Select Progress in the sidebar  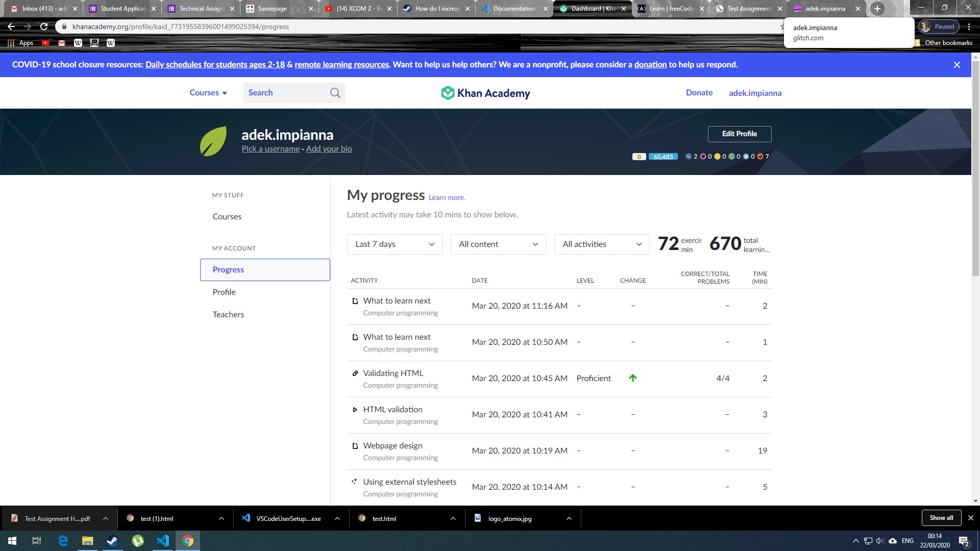(x=265, y=270)
